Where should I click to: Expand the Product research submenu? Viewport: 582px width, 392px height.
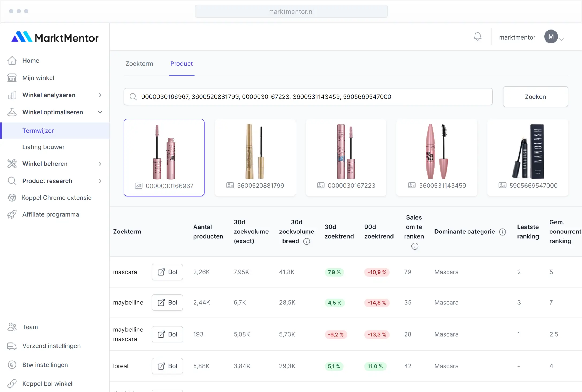(x=100, y=181)
